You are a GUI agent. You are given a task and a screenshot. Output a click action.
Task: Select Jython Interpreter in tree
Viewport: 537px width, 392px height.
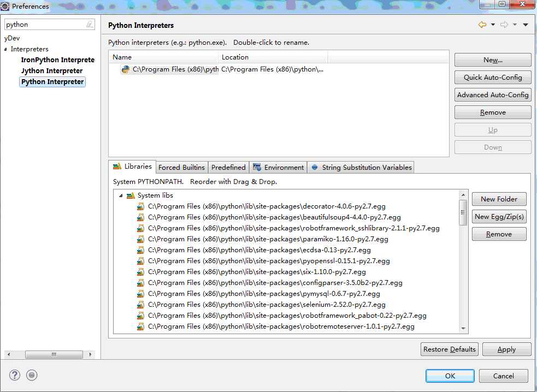pyautogui.click(x=52, y=71)
